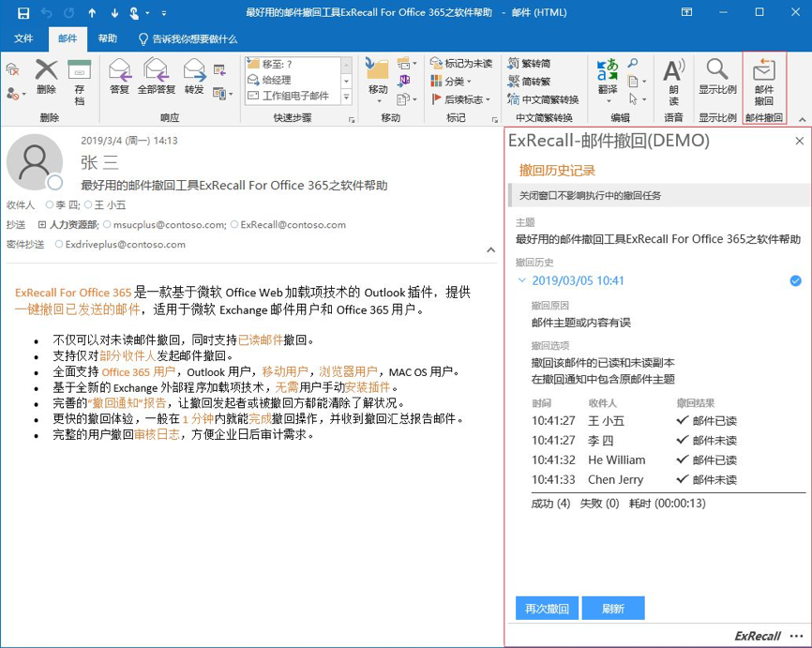
Task: Select 工作组电子邮件 quick step
Action: point(293,97)
